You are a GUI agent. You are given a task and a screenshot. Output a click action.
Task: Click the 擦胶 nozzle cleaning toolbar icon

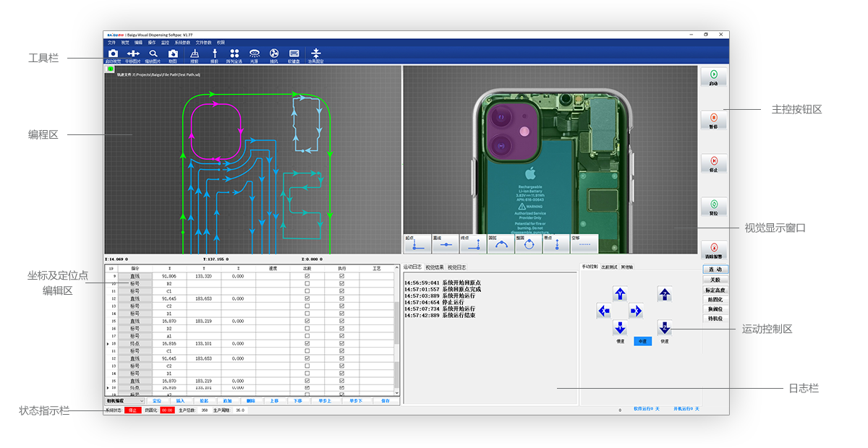[194, 54]
